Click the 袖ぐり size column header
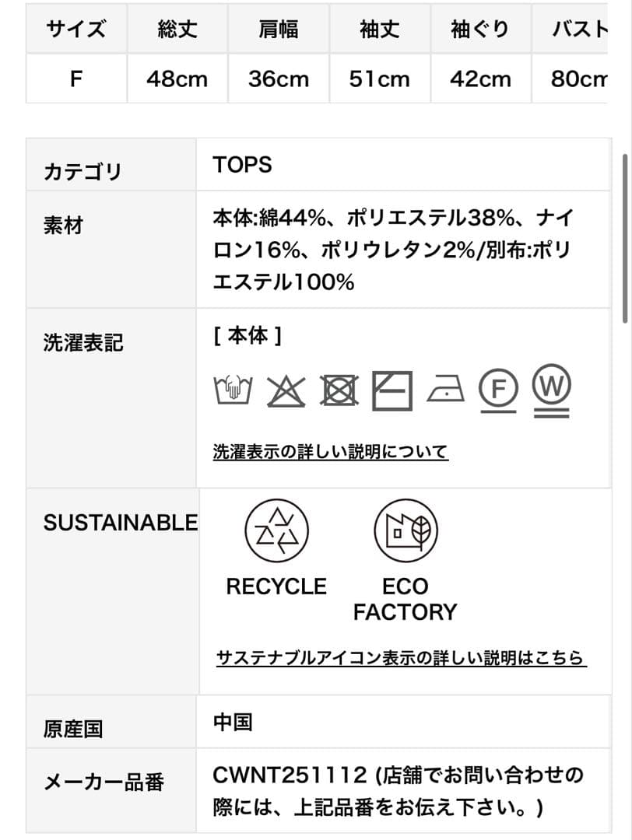This screenshot has width=632, height=840. coord(480,30)
